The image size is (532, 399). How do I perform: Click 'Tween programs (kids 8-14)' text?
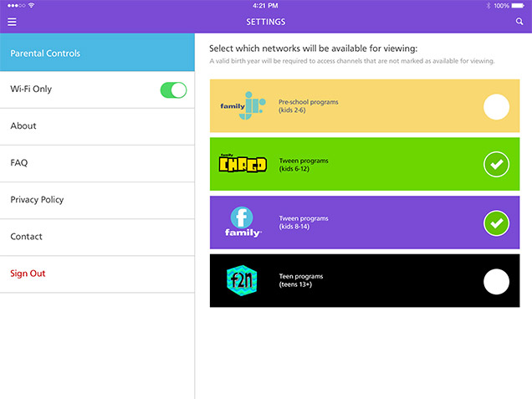pyautogui.click(x=304, y=223)
